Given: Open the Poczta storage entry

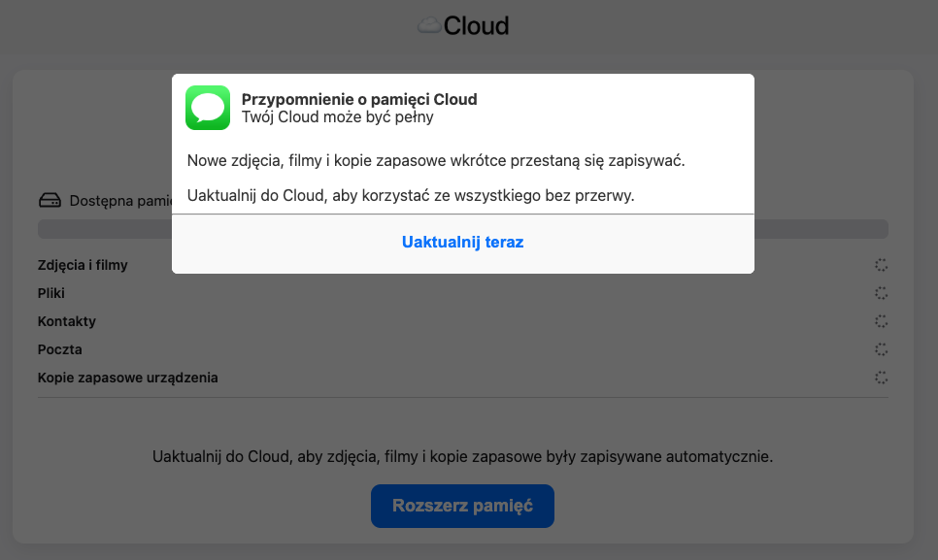Looking at the screenshot, I should pyautogui.click(x=60, y=349).
